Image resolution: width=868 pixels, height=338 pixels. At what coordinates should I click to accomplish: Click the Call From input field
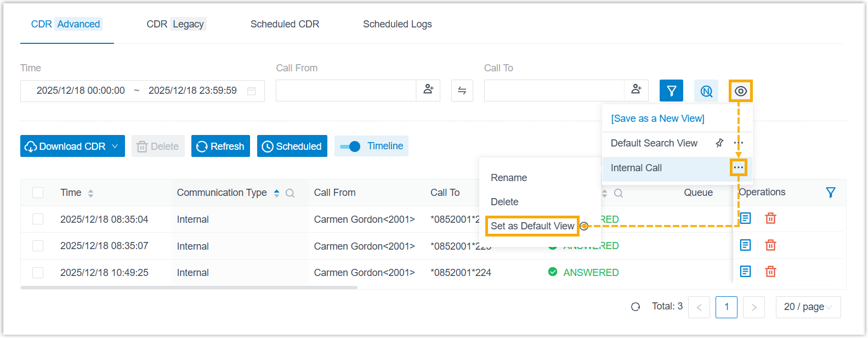pos(345,91)
